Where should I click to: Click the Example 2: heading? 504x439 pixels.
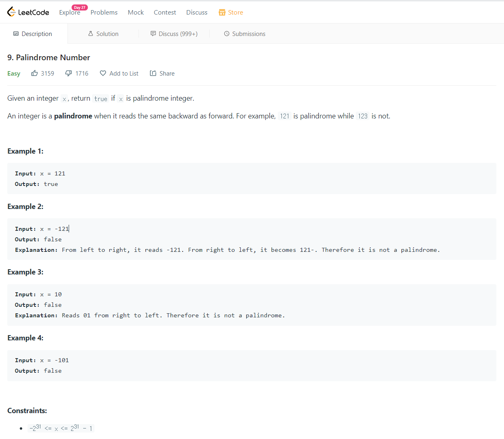(x=25, y=207)
